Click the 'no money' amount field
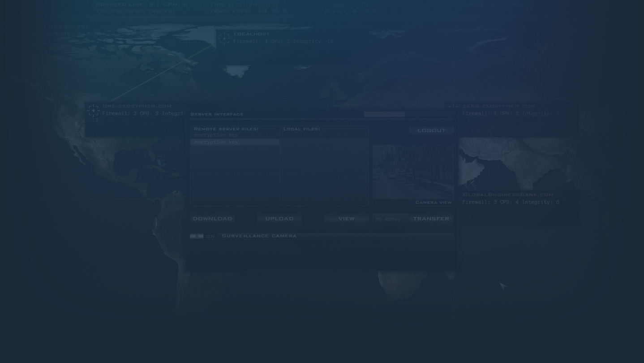644x363 pixels. [x=390, y=219]
